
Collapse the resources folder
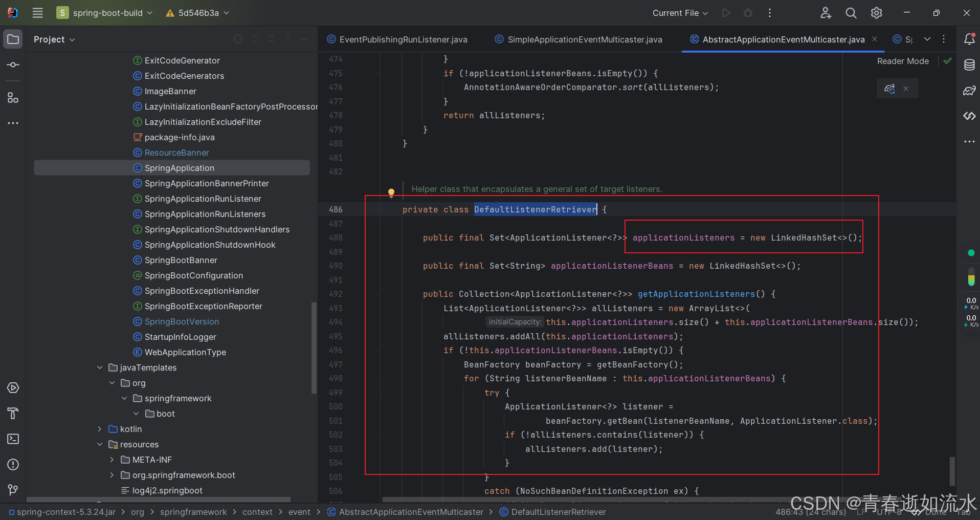pyautogui.click(x=100, y=444)
